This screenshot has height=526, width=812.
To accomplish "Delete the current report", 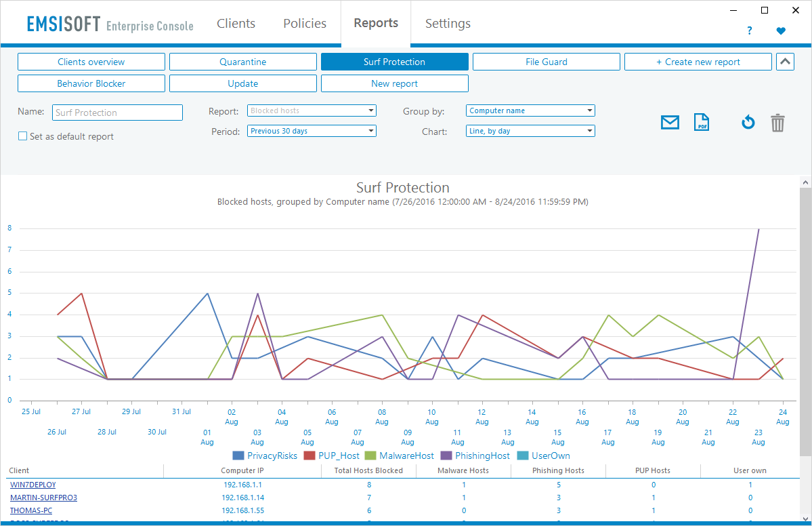I will coord(777,122).
